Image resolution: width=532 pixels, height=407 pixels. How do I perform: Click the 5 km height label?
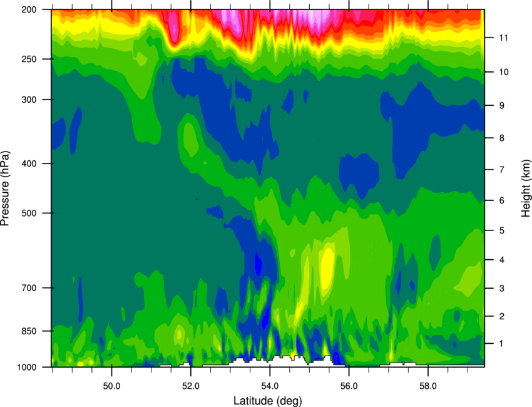point(502,230)
